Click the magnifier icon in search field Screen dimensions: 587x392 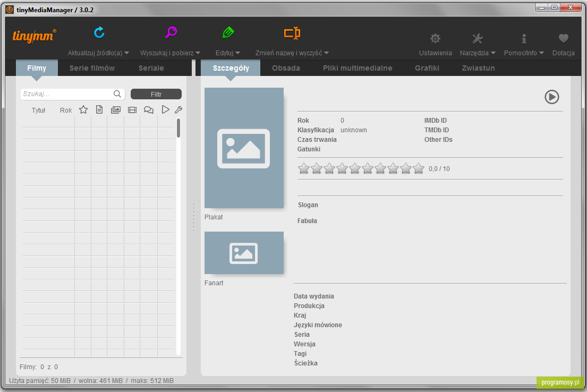pyautogui.click(x=117, y=94)
